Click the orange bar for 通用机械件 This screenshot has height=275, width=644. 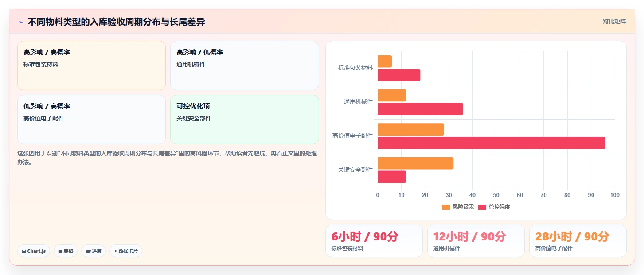(392, 95)
